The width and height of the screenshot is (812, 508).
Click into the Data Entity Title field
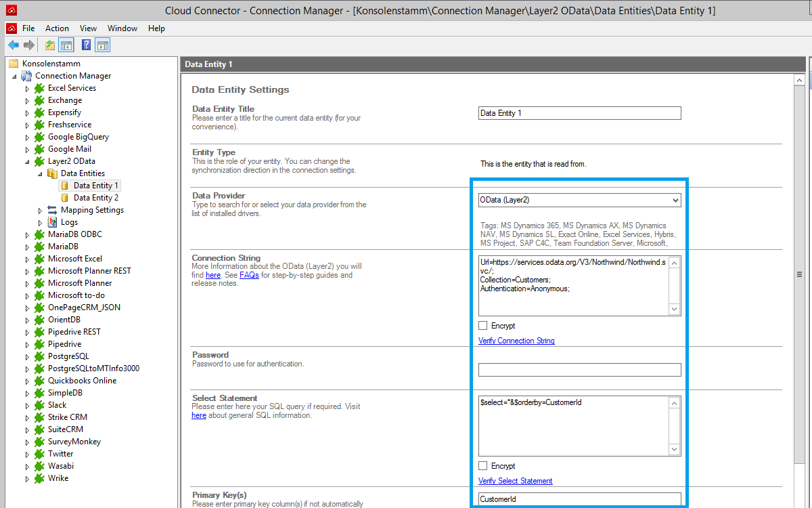click(x=579, y=113)
